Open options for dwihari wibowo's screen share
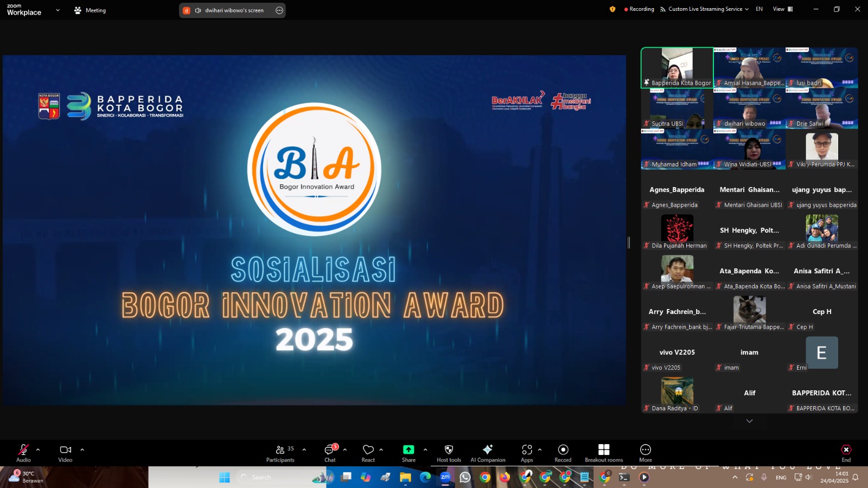 [279, 10]
